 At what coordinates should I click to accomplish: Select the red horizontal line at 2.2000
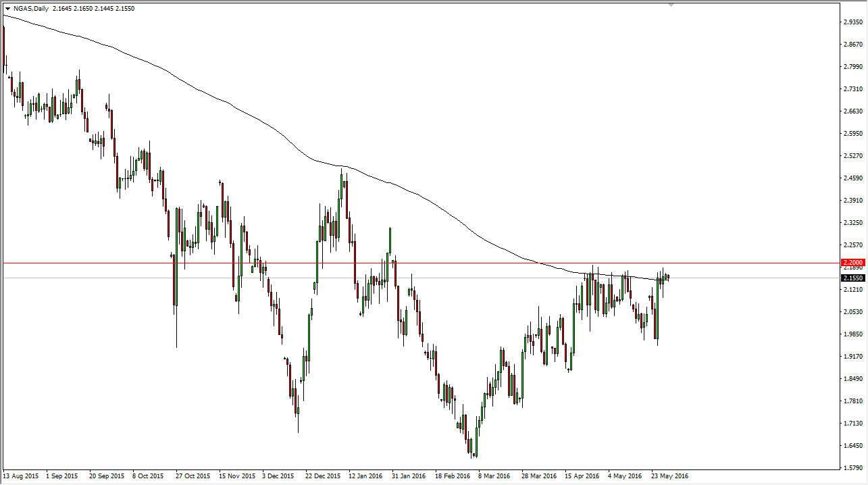420,262
